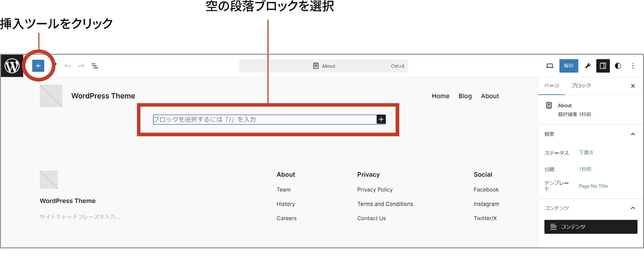Click the undo arrow icon

(x=68, y=66)
